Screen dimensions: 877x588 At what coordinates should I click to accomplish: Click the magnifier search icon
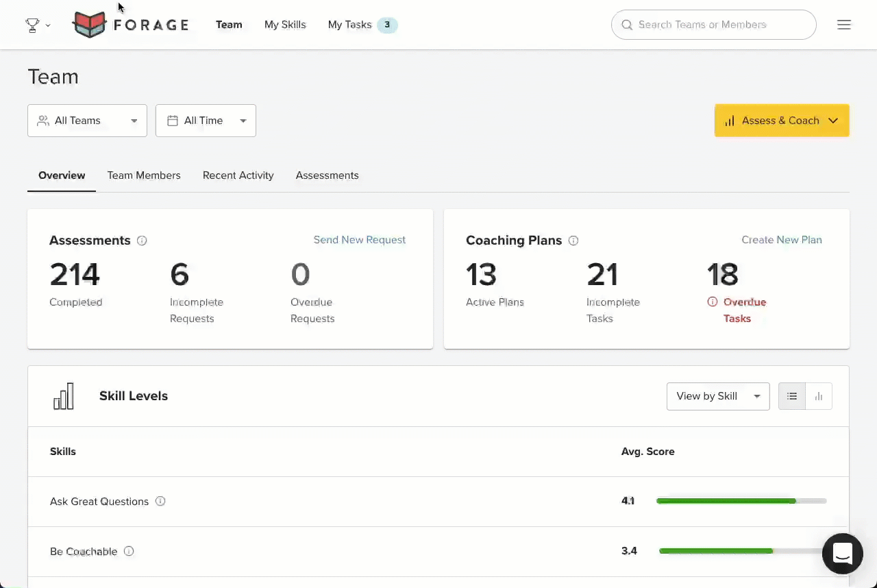tap(626, 25)
